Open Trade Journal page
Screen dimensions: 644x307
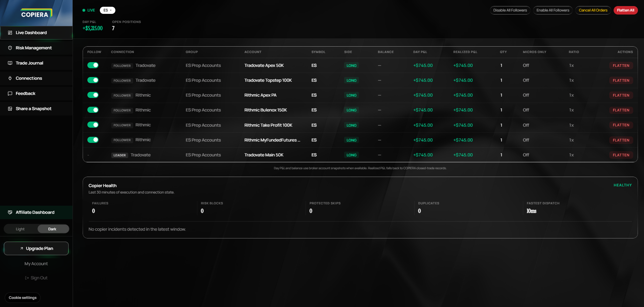[x=36, y=63]
